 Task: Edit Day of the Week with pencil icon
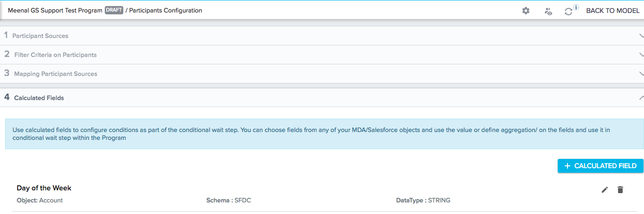point(605,189)
